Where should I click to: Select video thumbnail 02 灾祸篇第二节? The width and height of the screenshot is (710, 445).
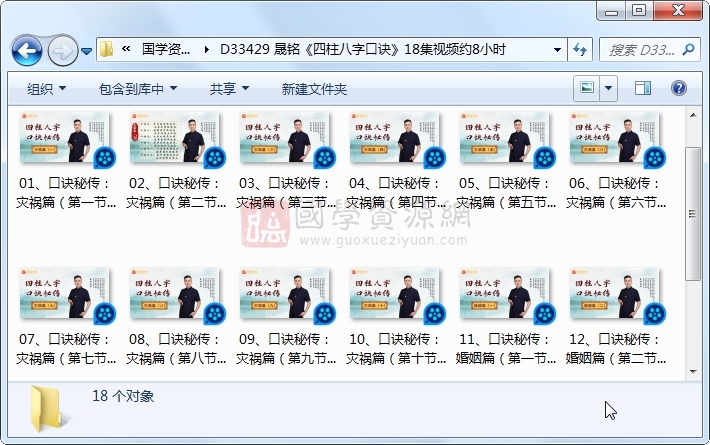[177, 139]
